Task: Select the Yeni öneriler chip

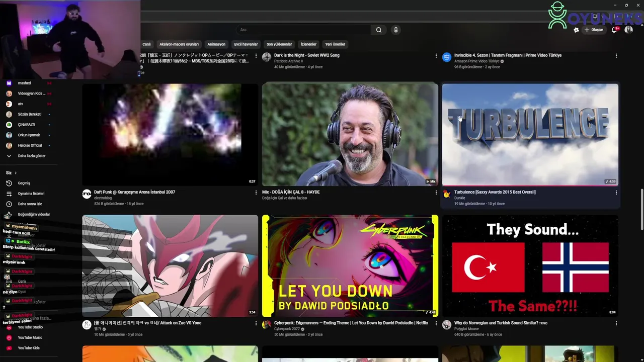Action: (x=335, y=44)
